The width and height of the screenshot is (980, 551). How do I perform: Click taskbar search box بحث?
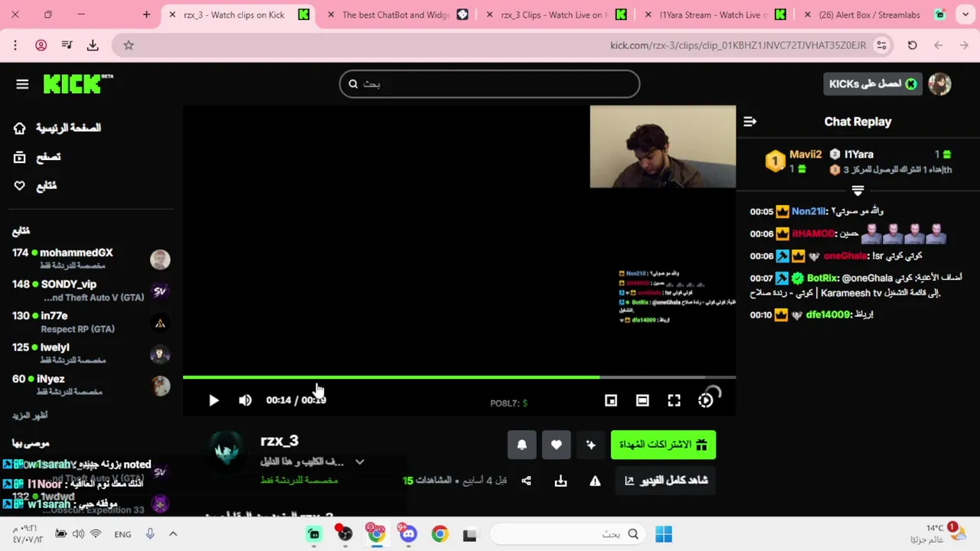(x=570, y=534)
